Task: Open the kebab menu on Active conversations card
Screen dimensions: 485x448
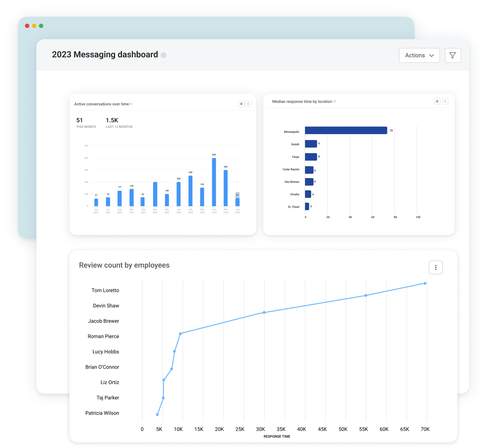Action: pos(248,104)
